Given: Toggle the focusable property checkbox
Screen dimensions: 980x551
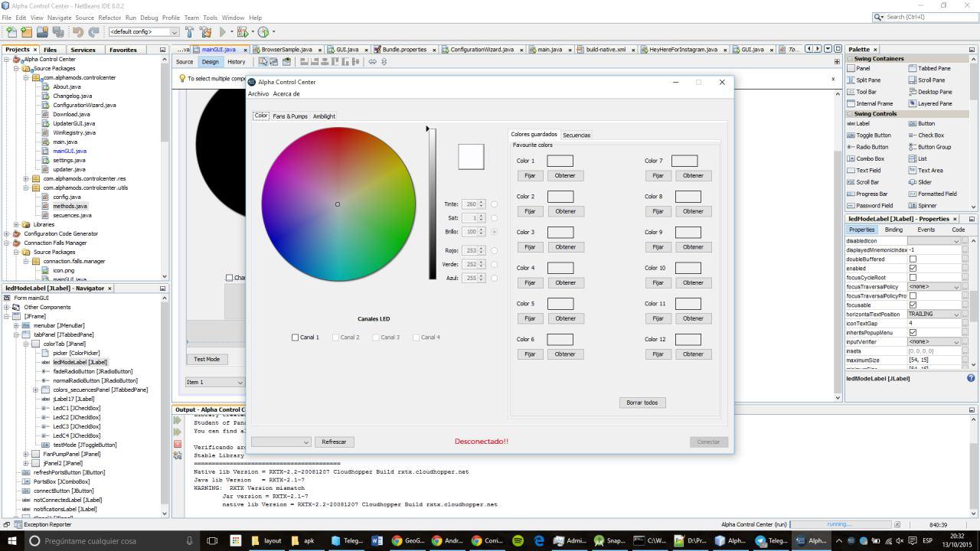Looking at the screenshot, I should [x=913, y=305].
